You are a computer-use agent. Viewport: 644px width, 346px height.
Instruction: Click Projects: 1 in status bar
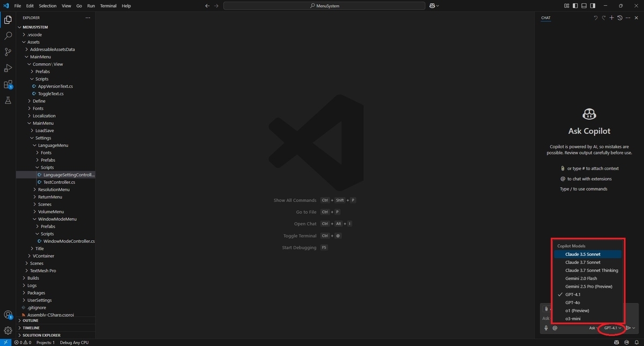(45, 342)
